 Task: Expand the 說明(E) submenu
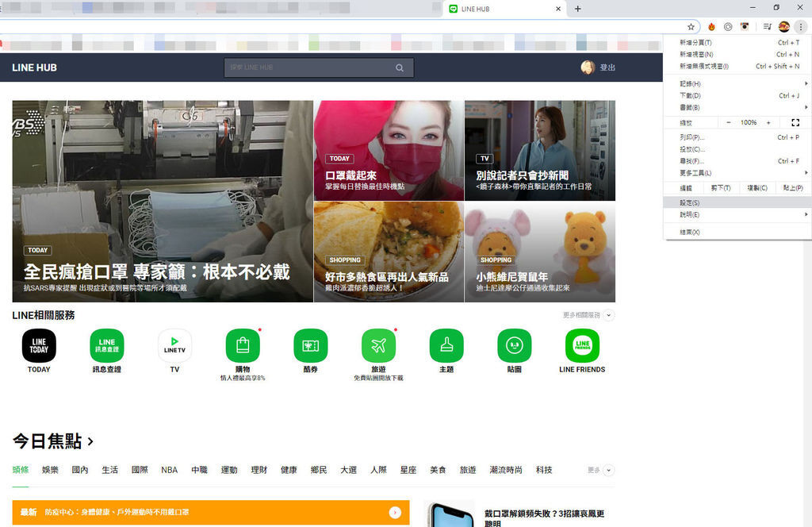(x=737, y=214)
